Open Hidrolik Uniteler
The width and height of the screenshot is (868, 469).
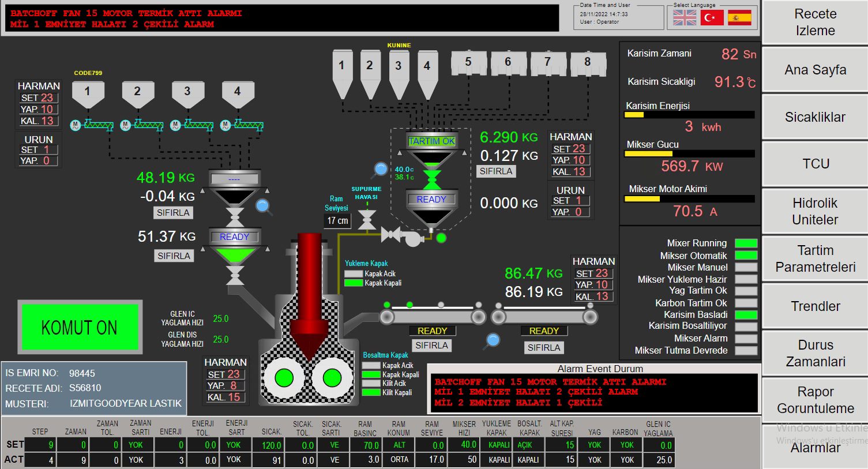[815, 211]
